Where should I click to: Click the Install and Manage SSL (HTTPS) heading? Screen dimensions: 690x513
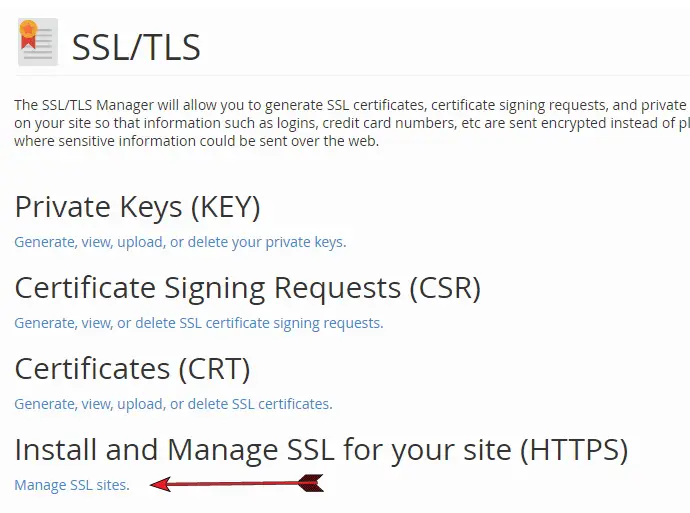pos(321,450)
